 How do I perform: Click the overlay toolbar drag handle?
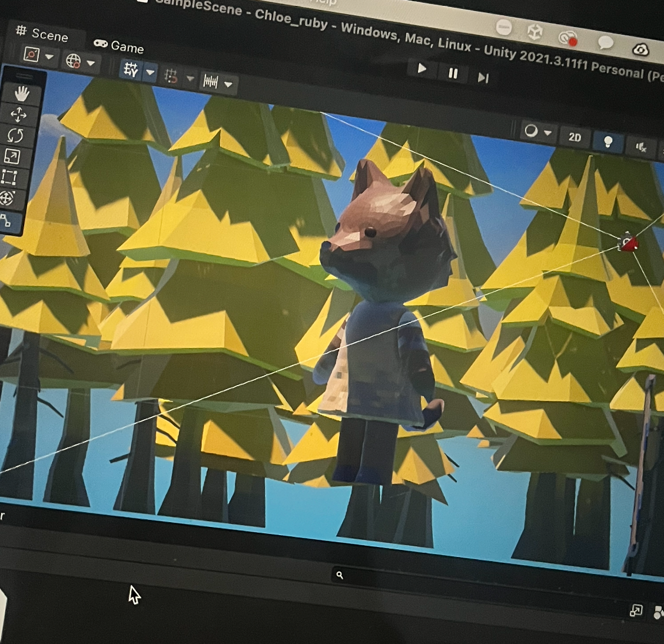(x=24, y=76)
